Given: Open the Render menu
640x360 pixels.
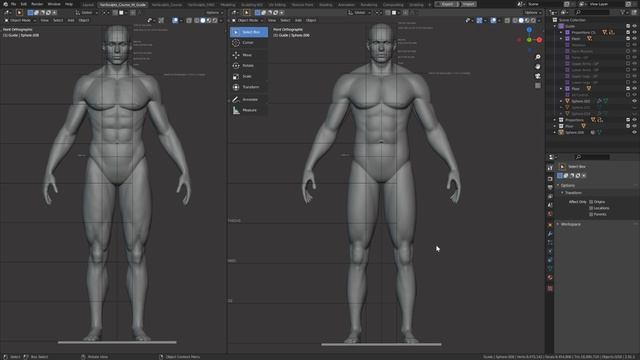Looking at the screenshot, I should click(37, 4).
